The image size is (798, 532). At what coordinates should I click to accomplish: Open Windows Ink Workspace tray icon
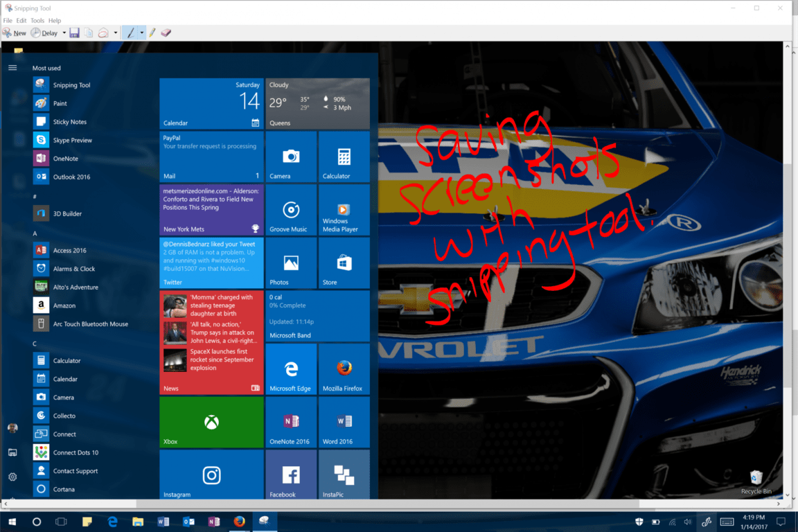pos(707,522)
